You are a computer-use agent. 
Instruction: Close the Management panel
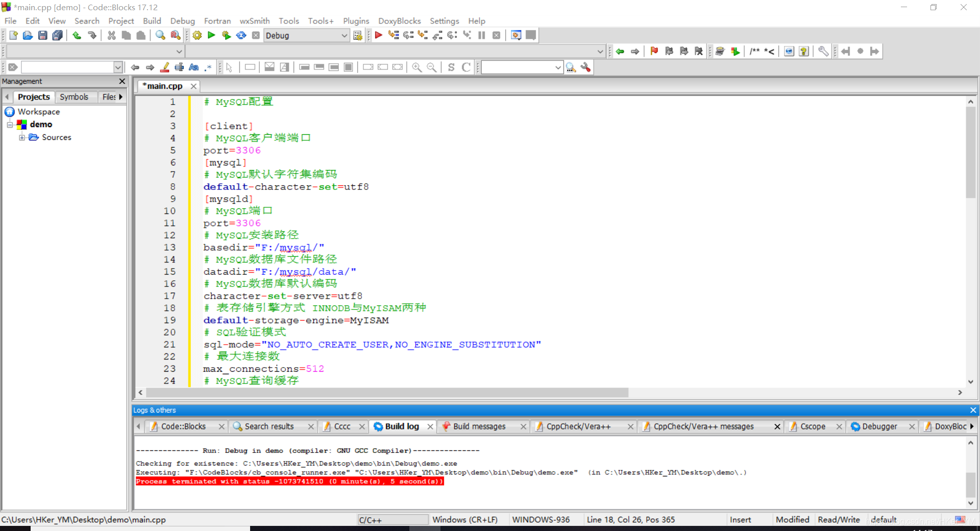coord(122,81)
